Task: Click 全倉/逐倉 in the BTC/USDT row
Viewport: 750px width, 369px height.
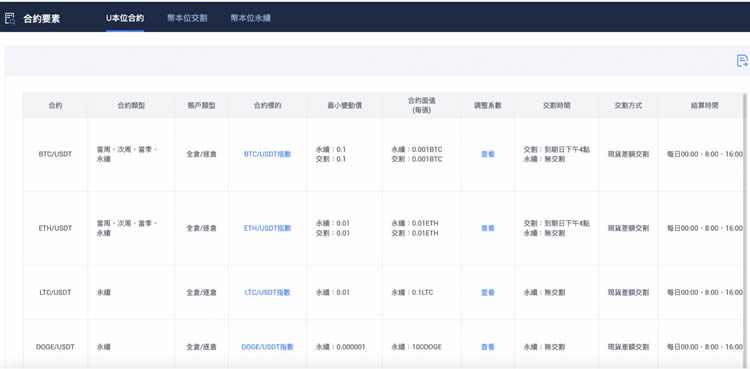Action: 201,154
